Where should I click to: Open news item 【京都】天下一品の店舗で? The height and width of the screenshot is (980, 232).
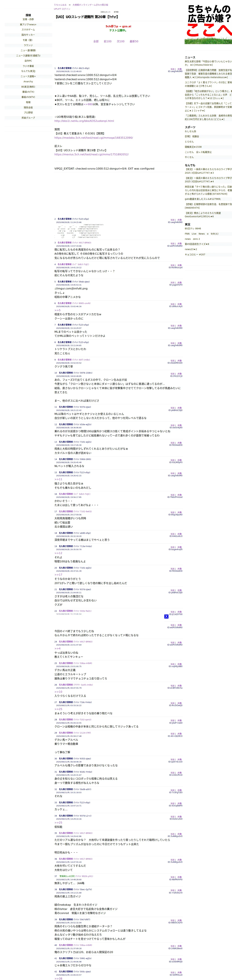point(208,107)
